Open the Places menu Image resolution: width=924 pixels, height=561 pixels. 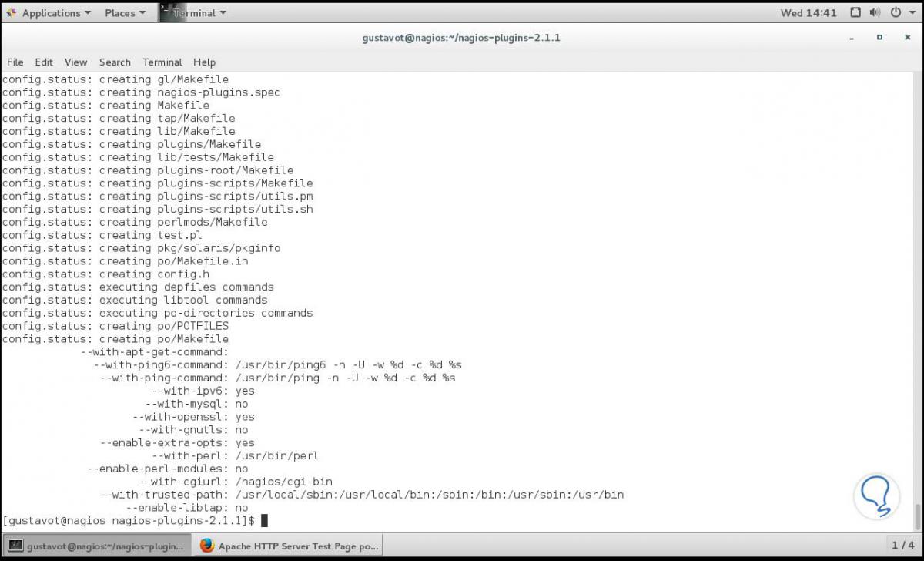tap(120, 12)
